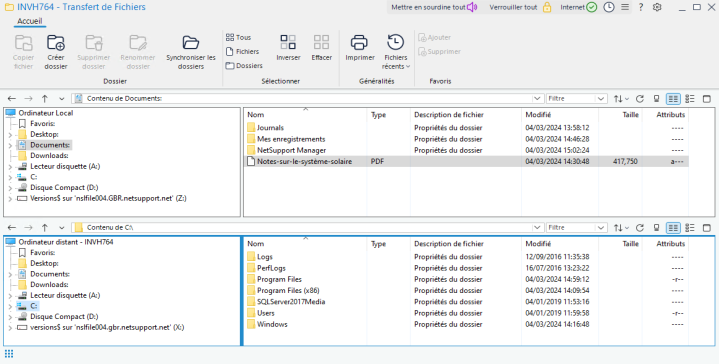
Task: Maximize the local pane view
Action: tap(707, 99)
